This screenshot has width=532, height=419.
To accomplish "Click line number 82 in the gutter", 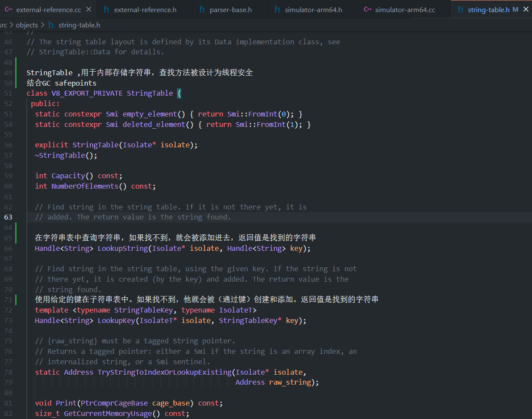I will point(8,413).
